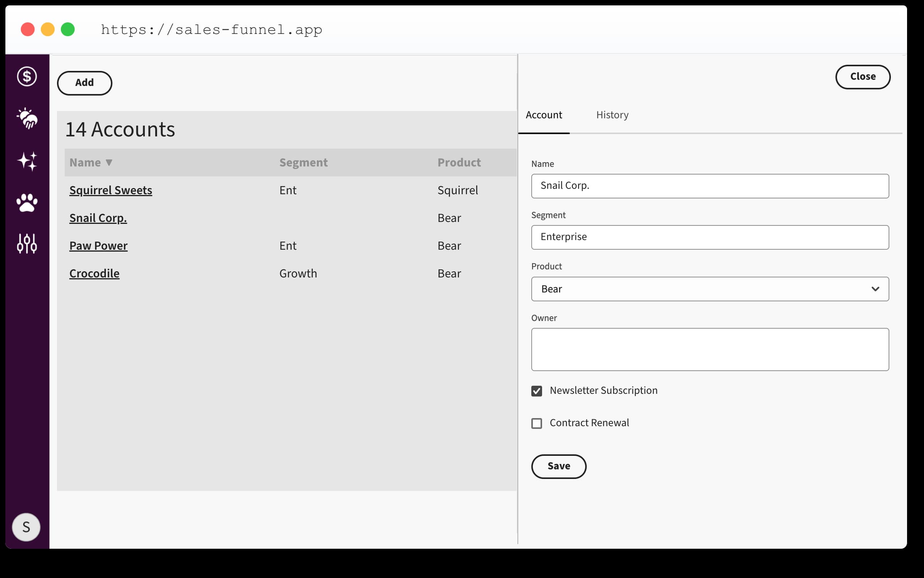Switch to the History tab
This screenshot has height=578, width=924.
click(x=612, y=114)
